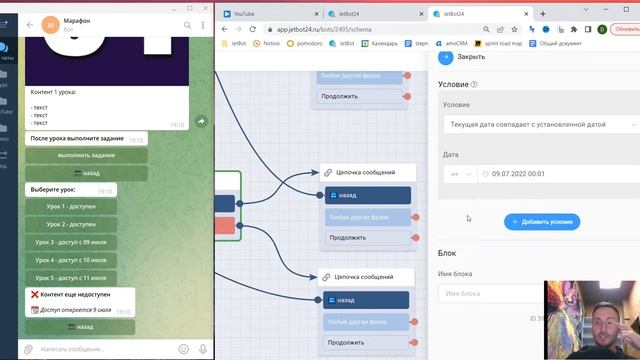The image size is (640, 360).
Task: Reload the JetBot24 page
Action: (x=253, y=29)
